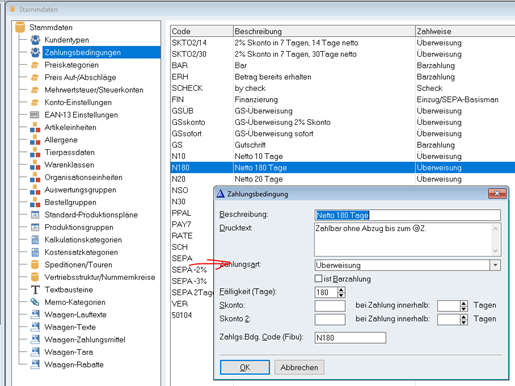
Task: Select the N20 'Netto 20 Tage' row
Action: pos(343,179)
